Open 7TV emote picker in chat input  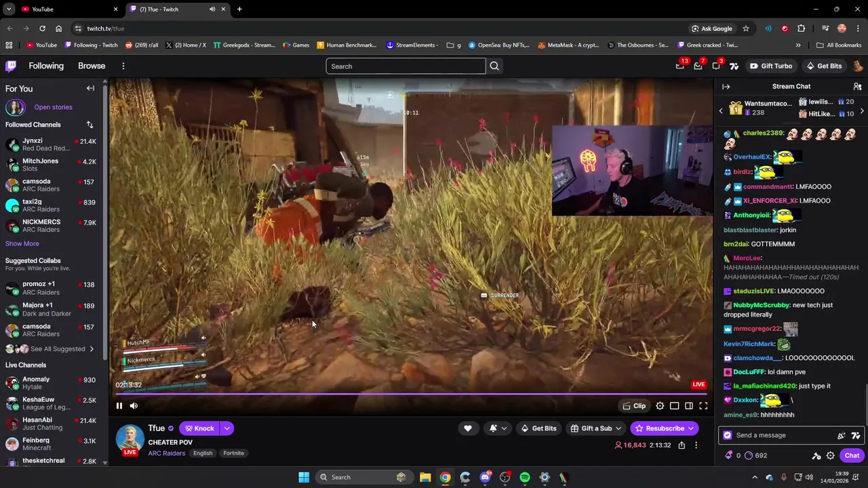click(856, 435)
